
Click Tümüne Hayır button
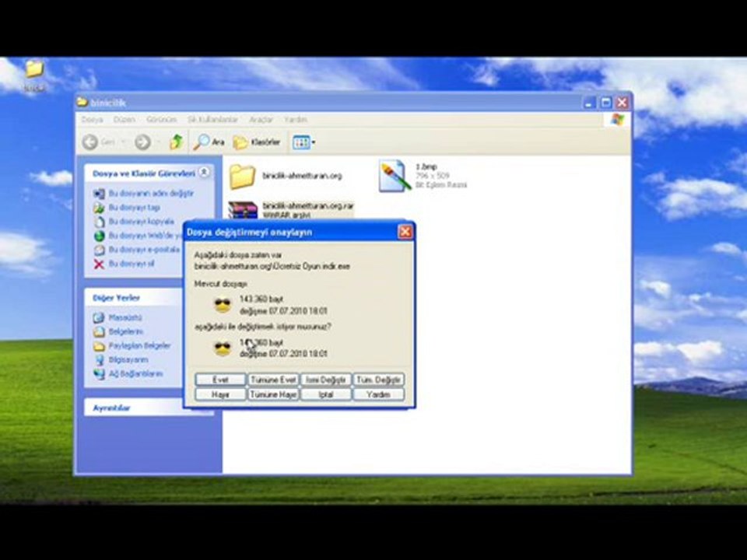[273, 394]
